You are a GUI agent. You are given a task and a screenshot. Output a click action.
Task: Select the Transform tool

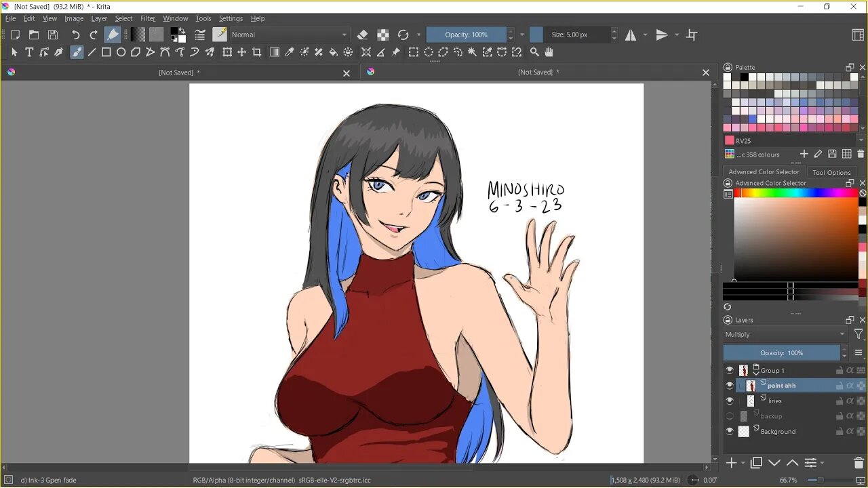coord(227,52)
